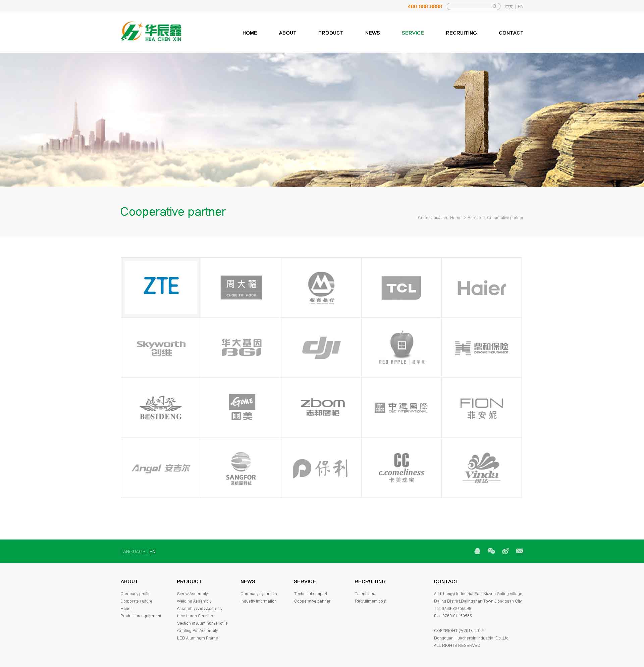Open the WeChat icon in footer bar

tap(491, 551)
